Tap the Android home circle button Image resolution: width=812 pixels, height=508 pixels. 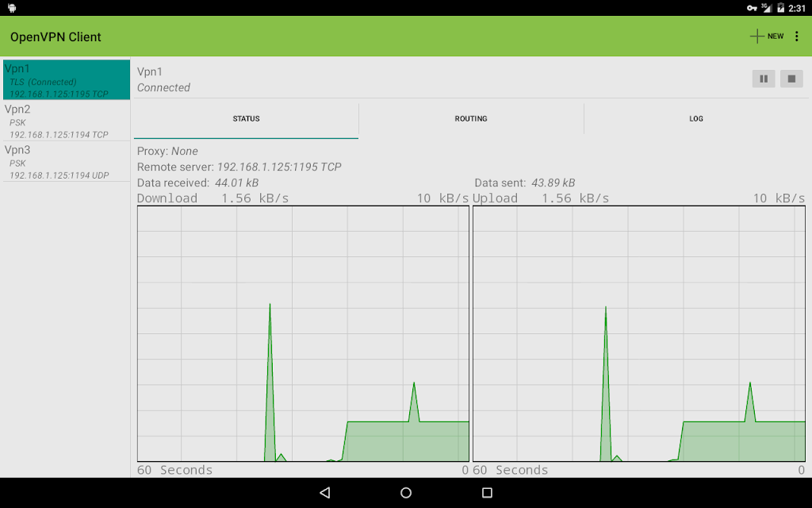tap(406, 492)
